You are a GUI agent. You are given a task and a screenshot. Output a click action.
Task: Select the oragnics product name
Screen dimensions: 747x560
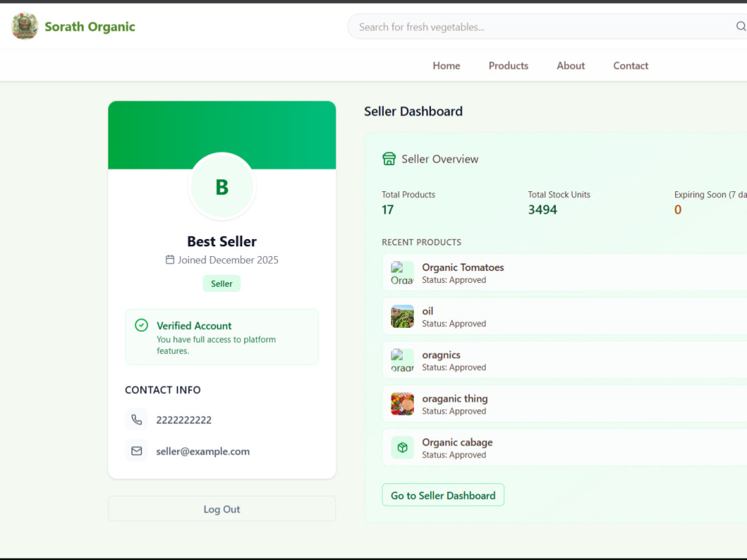click(x=441, y=355)
